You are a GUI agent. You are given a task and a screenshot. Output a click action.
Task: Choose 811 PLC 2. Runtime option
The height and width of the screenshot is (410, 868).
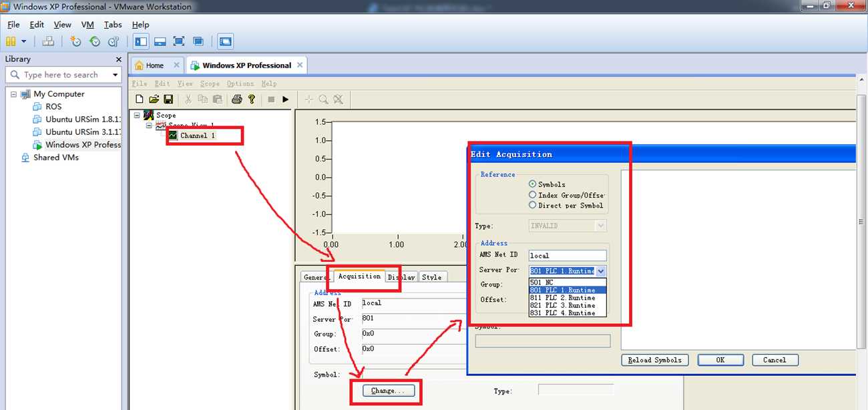[x=567, y=298]
